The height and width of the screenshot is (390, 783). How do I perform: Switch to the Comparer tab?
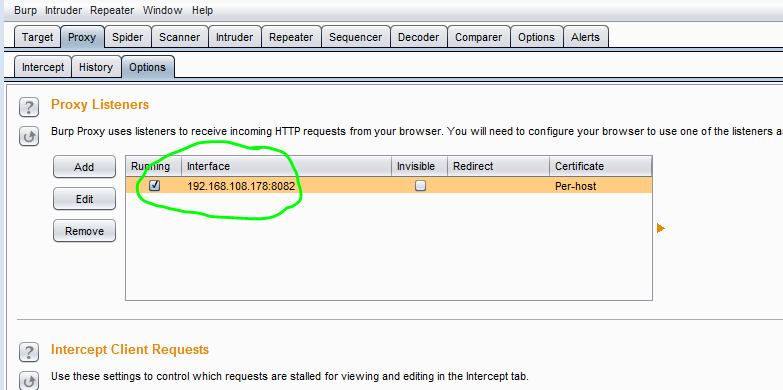pos(478,37)
